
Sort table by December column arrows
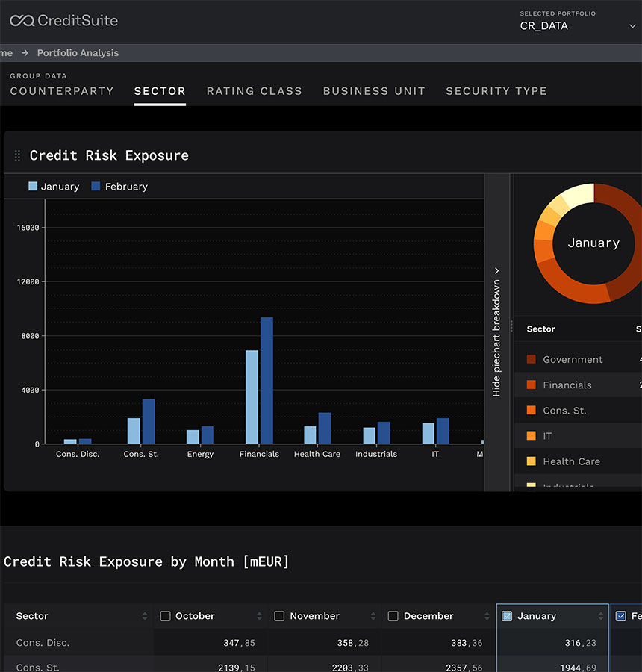tap(487, 616)
